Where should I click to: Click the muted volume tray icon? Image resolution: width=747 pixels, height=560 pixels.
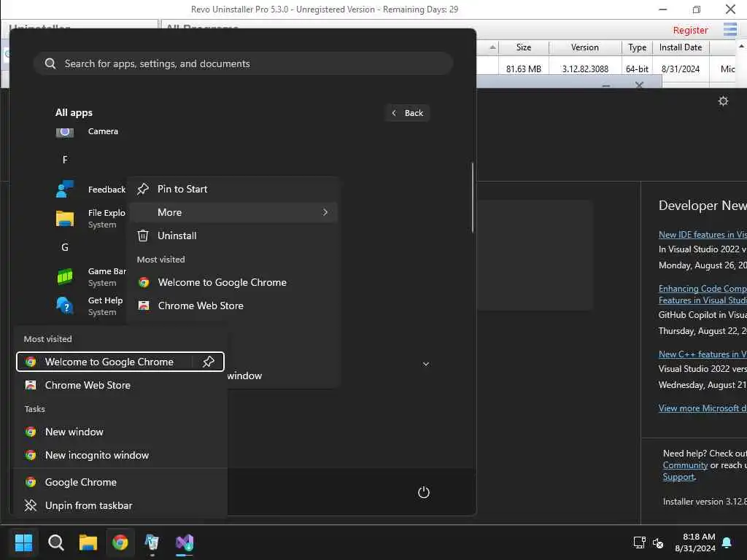click(658, 542)
